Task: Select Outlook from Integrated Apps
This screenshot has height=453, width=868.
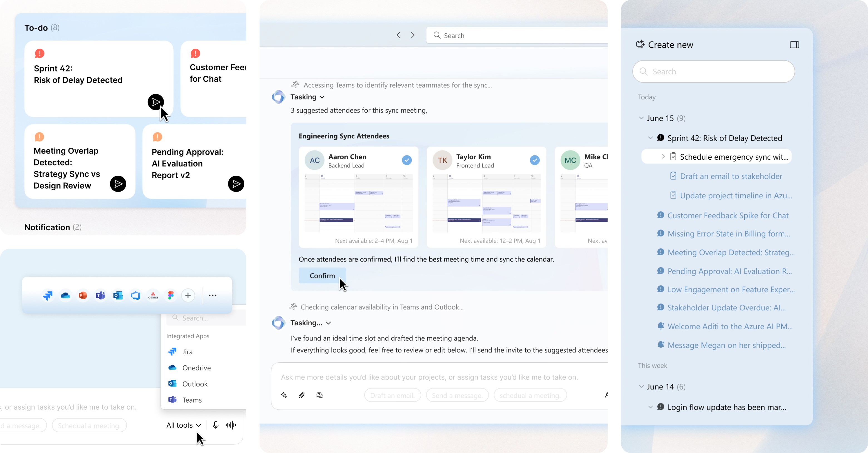Action: click(194, 384)
